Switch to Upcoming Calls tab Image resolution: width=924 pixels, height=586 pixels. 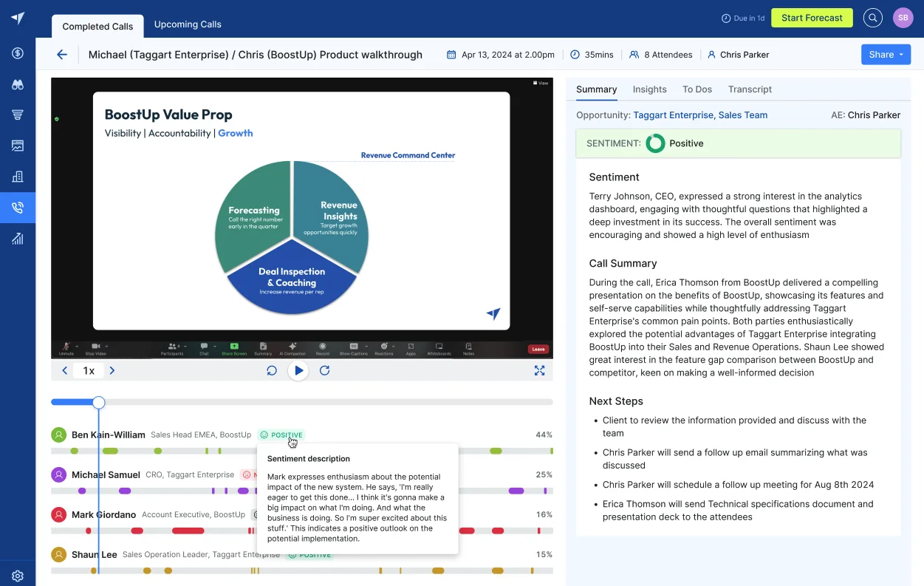pyautogui.click(x=188, y=24)
